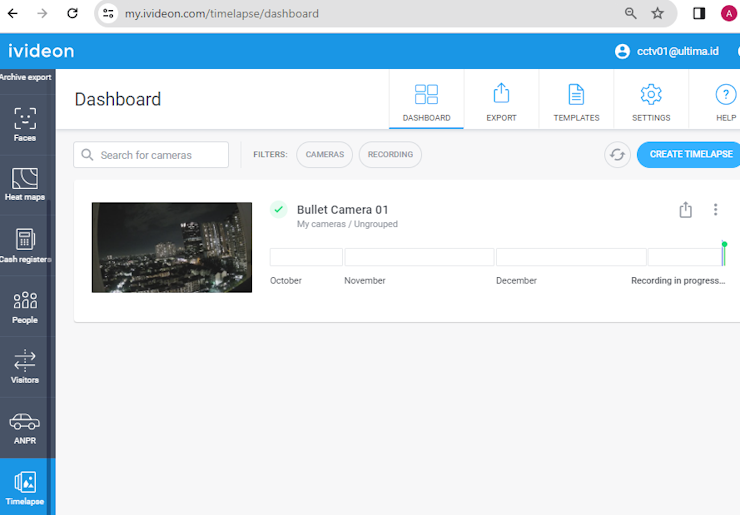
Task: Open the Heat maps sidebar section
Action: [25, 185]
